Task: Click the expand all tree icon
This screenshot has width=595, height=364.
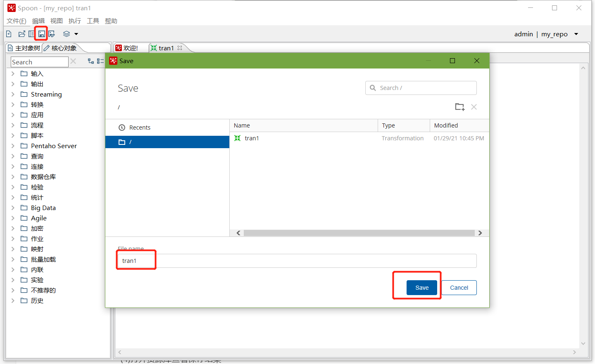Action: (91, 61)
